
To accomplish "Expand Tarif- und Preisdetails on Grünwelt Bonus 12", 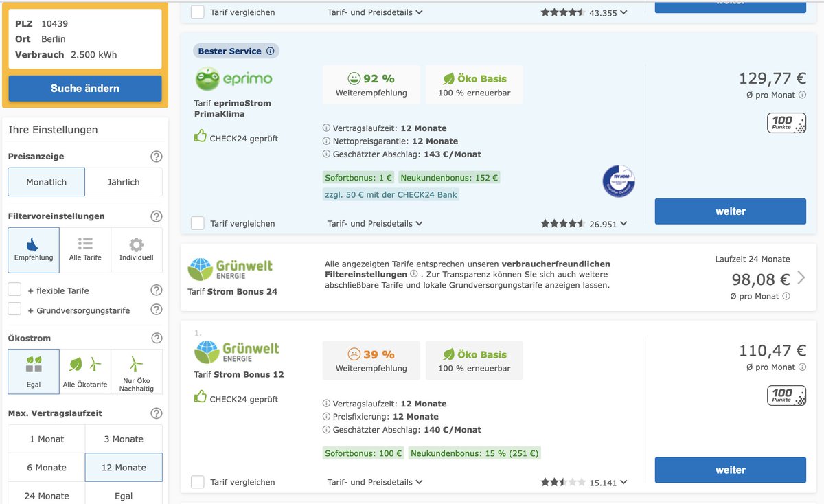I will (x=375, y=482).
